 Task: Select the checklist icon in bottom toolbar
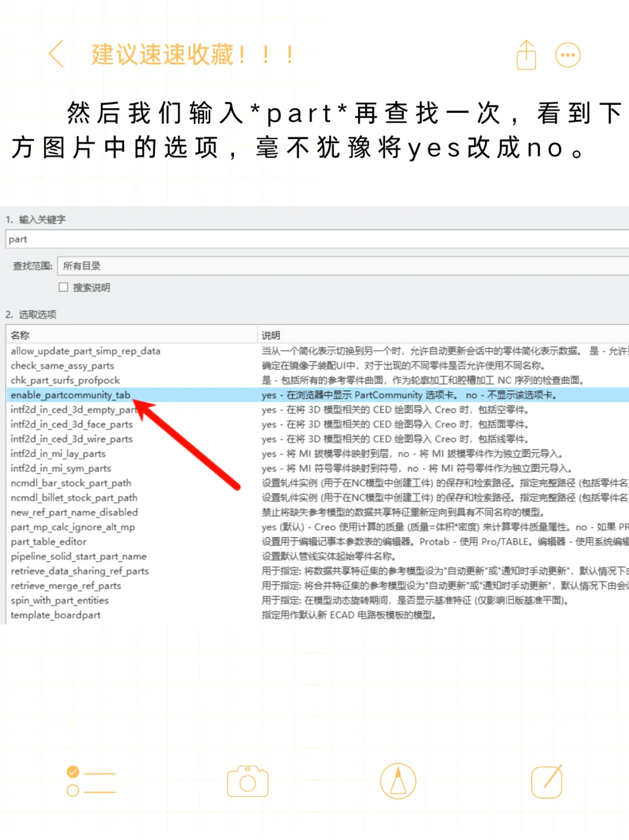tap(90, 781)
